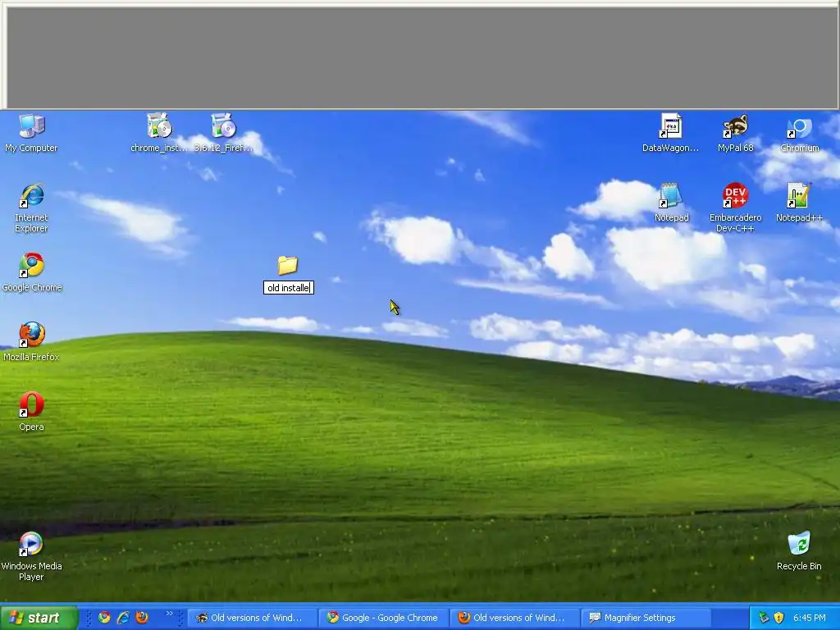Open Magnifier Settings from the taskbar
Image resolution: width=840 pixels, height=630 pixels.
[646, 618]
